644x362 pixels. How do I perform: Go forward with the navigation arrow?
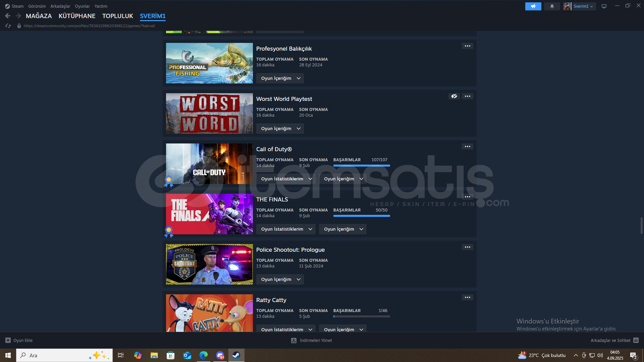point(18,16)
